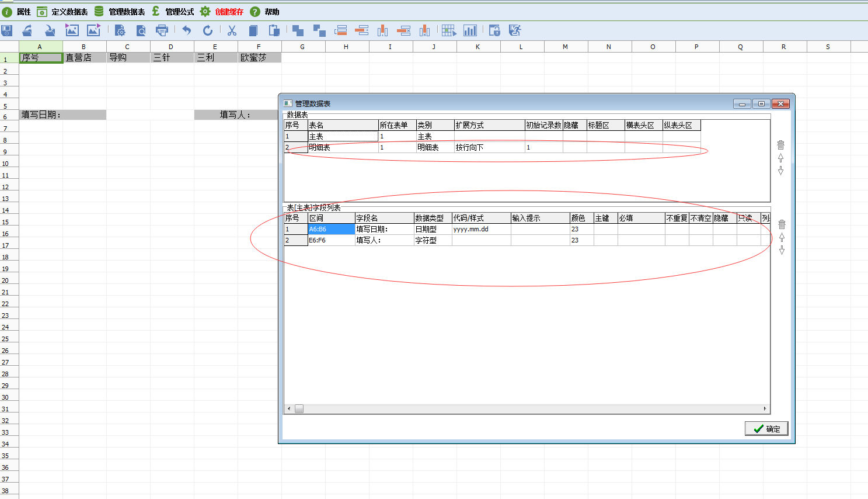
Task: Click the export file toolbar icon
Action: coord(50,30)
